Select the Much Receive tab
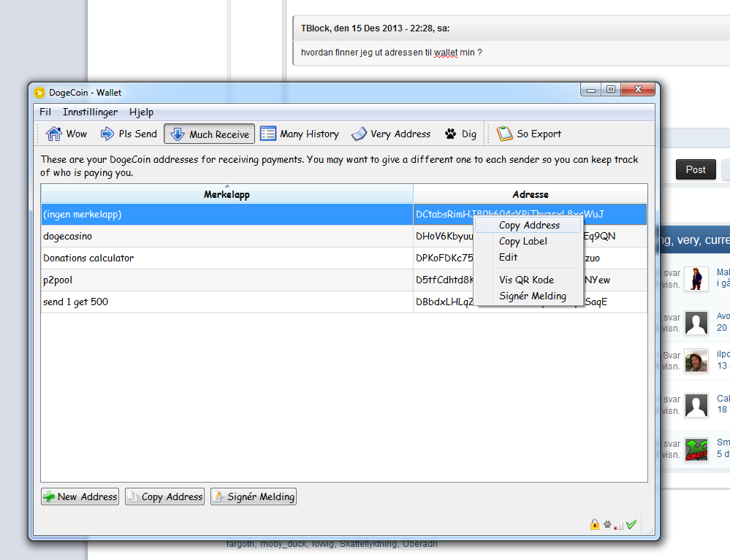 pos(209,134)
